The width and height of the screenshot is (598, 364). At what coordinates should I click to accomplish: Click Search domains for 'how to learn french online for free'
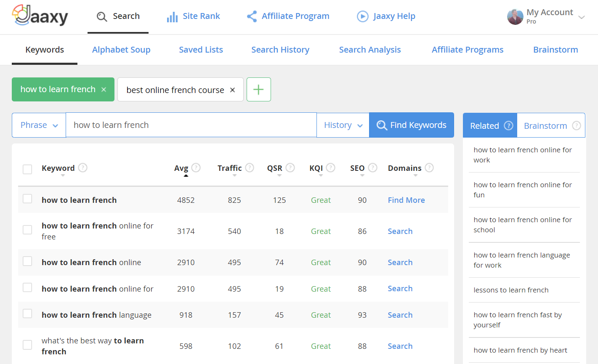click(x=400, y=231)
